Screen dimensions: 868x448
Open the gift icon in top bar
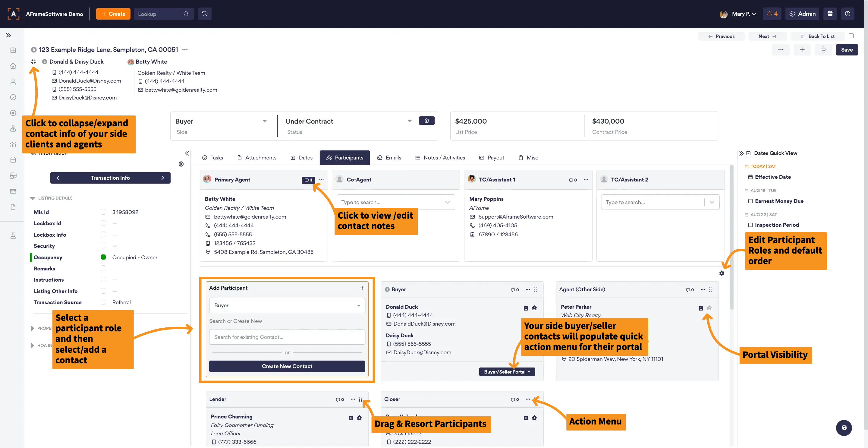(830, 14)
